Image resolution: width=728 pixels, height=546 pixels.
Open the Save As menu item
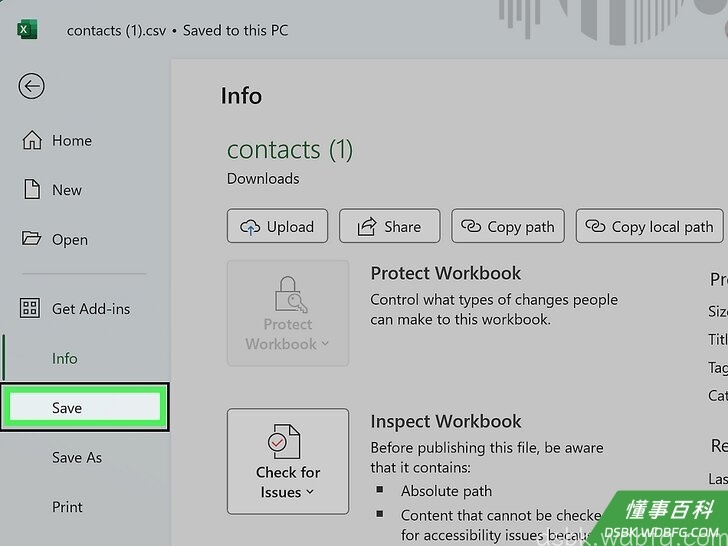coord(77,457)
